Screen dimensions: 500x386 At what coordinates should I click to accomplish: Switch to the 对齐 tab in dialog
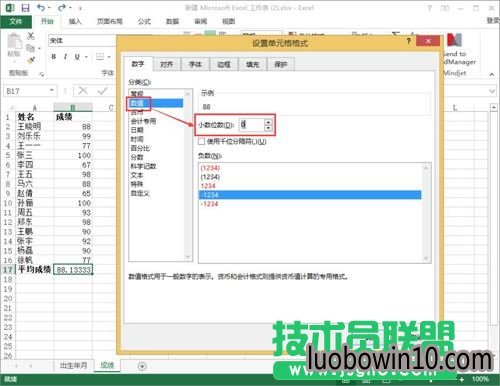pos(166,64)
